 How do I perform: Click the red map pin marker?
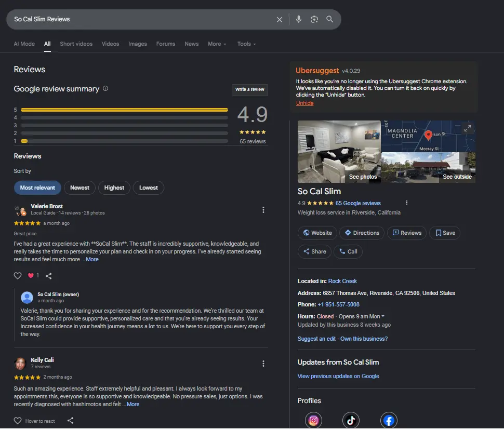[x=428, y=135]
